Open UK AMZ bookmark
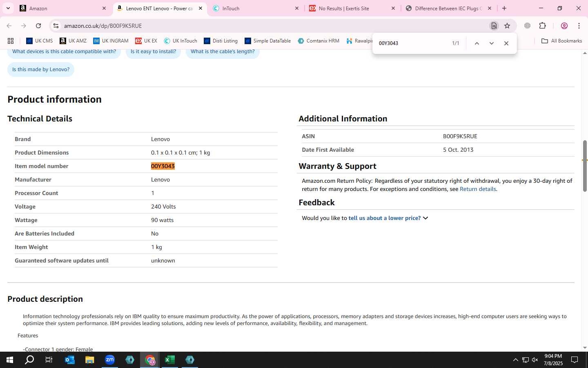The height and width of the screenshot is (368, 588). (73, 41)
